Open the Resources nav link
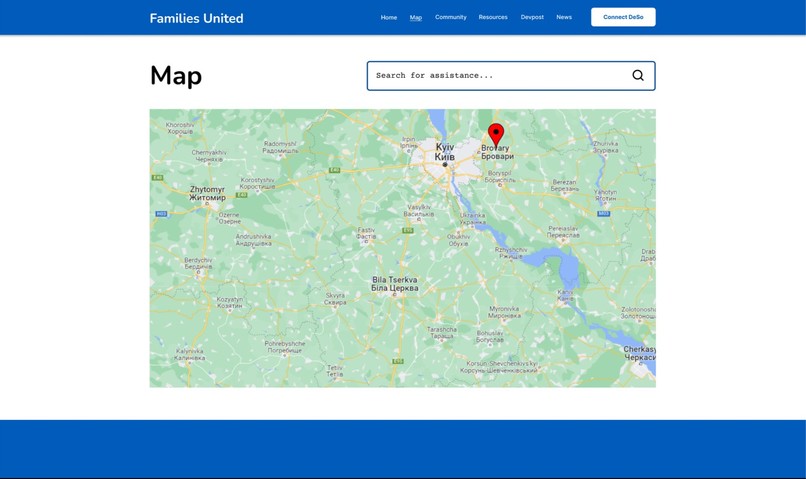Image resolution: width=806 pixels, height=479 pixels. 493,17
